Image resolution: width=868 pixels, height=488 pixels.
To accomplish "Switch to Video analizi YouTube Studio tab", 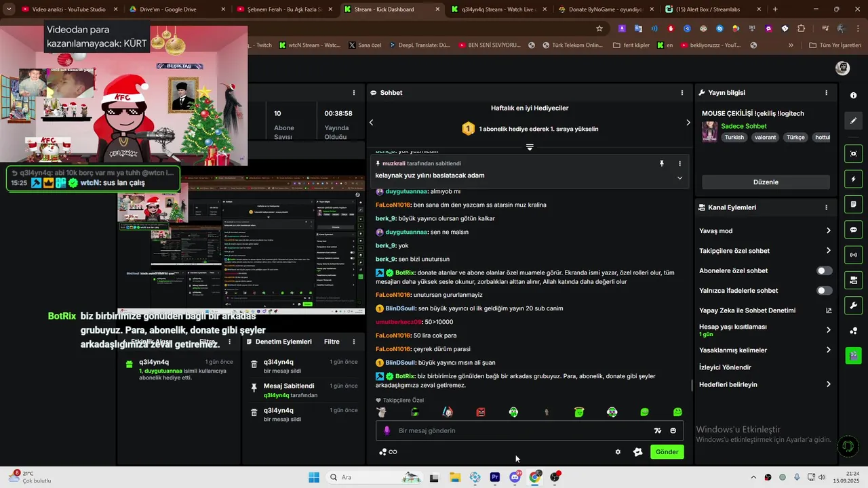I will (x=68, y=9).
